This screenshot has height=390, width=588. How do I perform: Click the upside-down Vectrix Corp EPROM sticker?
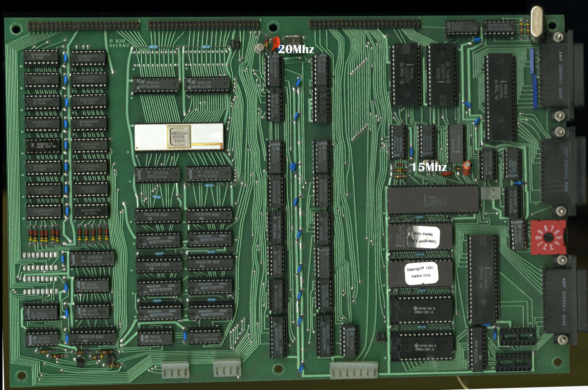tap(423, 237)
